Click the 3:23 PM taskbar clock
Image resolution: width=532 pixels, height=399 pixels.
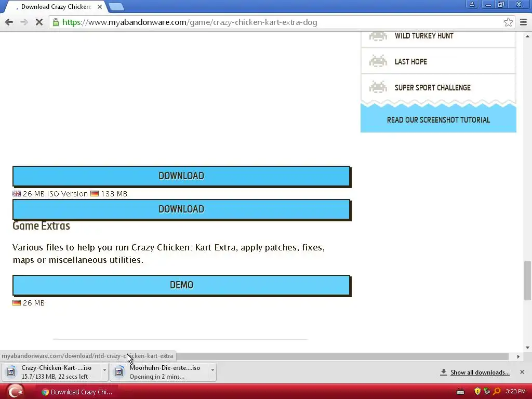pyautogui.click(x=515, y=392)
